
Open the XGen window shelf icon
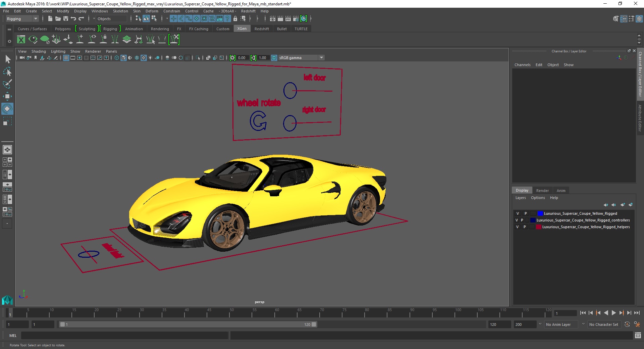click(21, 40)
